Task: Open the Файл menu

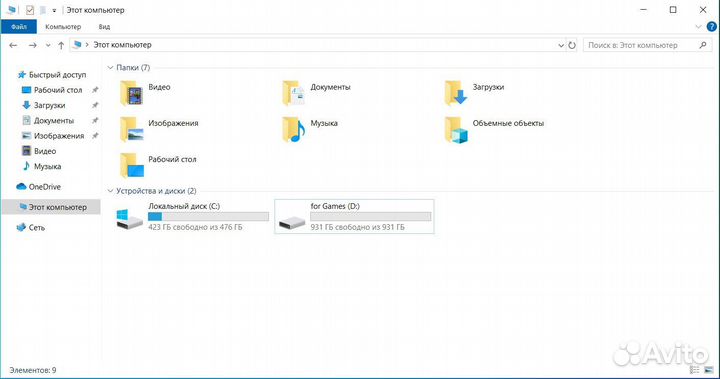Action: coord(19,27)
